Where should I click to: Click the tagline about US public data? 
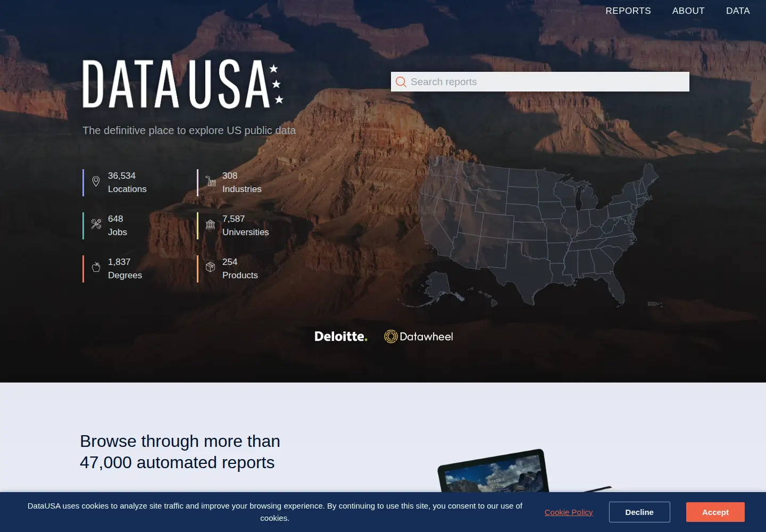(x=189, y=130)
